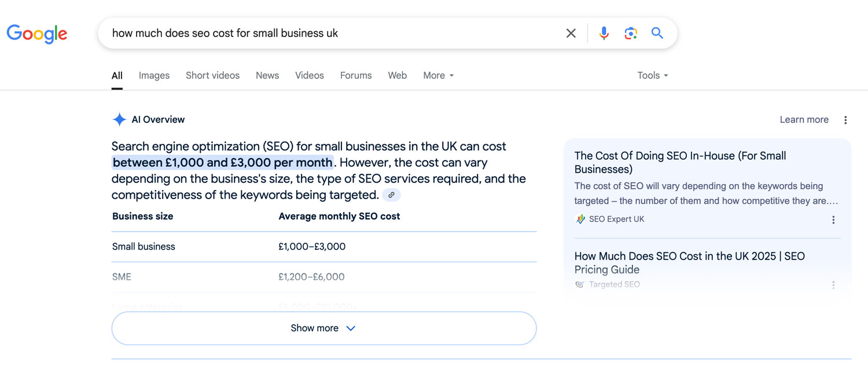Expand the More dropdown

[x=439, y=75]
